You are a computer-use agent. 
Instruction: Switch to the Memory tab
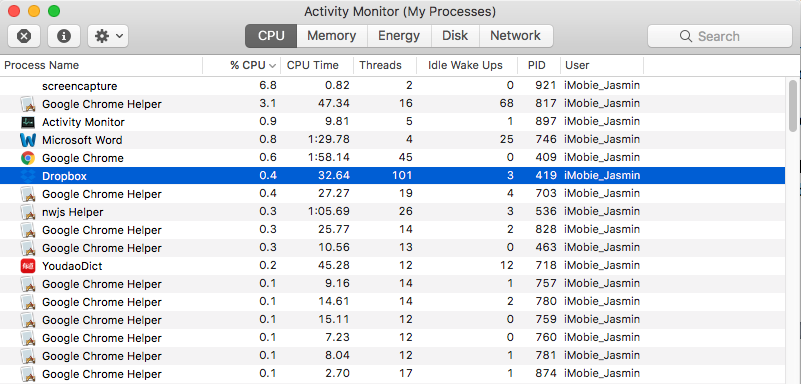click(x=332, y=36)
